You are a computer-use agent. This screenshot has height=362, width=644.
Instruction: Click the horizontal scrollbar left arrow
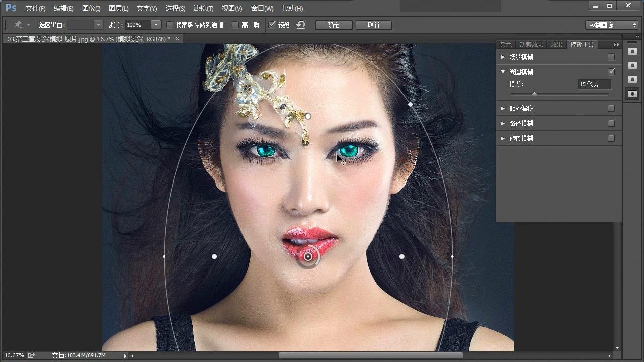[132, 356]
